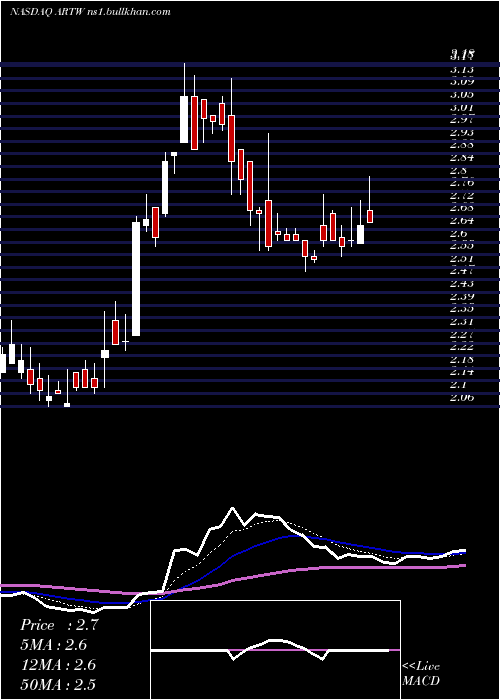This screenshot has width=500, height=700.
Task: Click the 2.31 price axis label
Action: point(462,321)
